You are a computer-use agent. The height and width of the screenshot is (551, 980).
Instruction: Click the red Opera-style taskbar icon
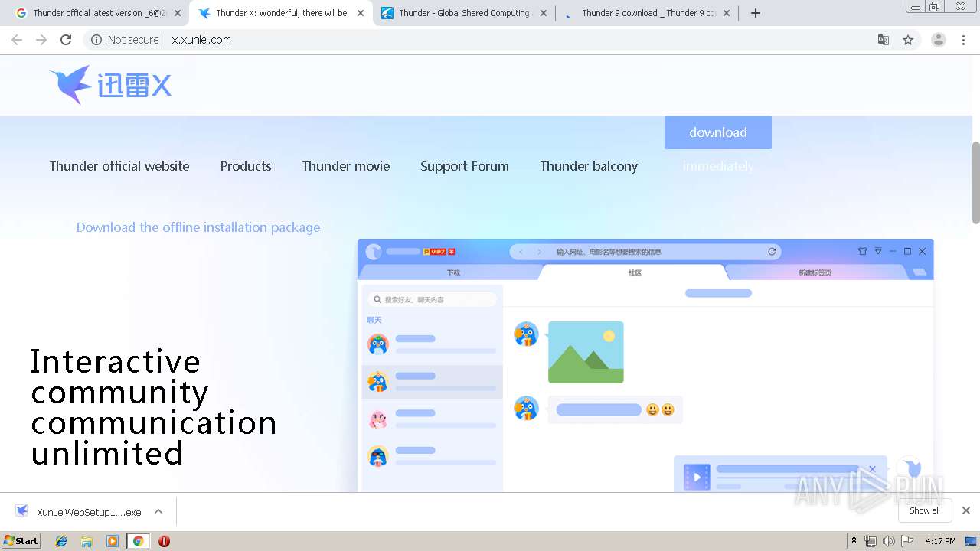pyautogui.click(x=164, y=541)
